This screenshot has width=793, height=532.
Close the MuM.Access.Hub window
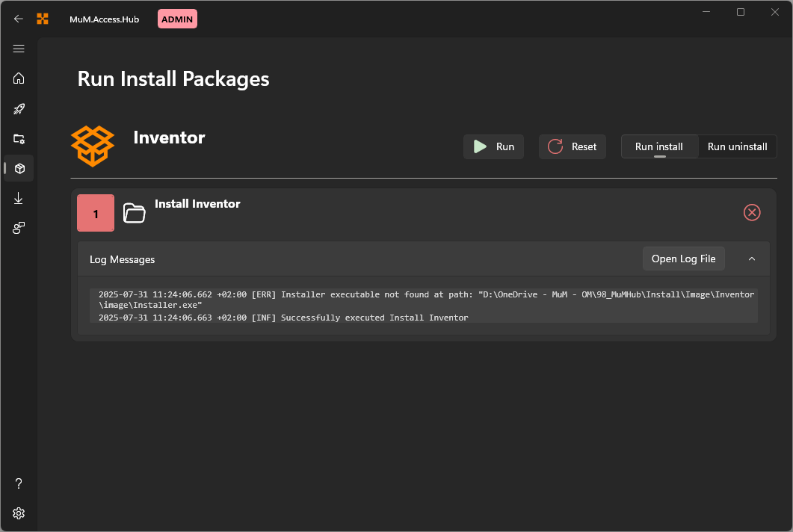[x=775, y=12]
